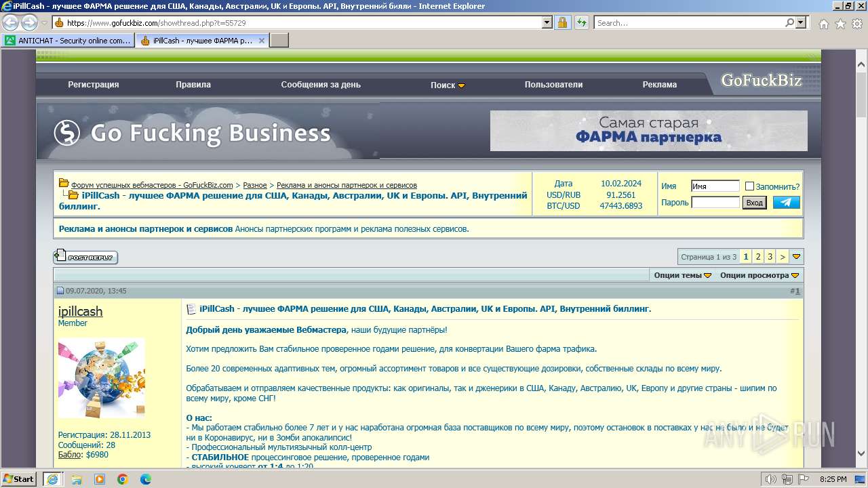Click the IE Search box
The image size is (868, 488).
coord(688,22)
